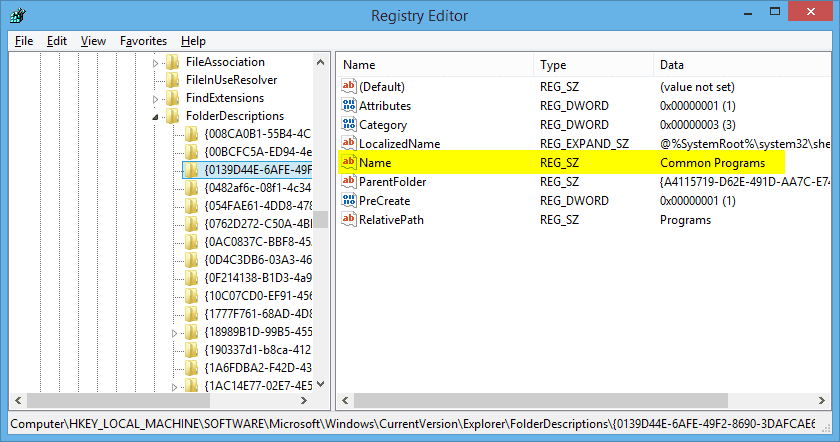Click the registry path in status bar
The height and width of the screenshot is (442, 840).
412,424
